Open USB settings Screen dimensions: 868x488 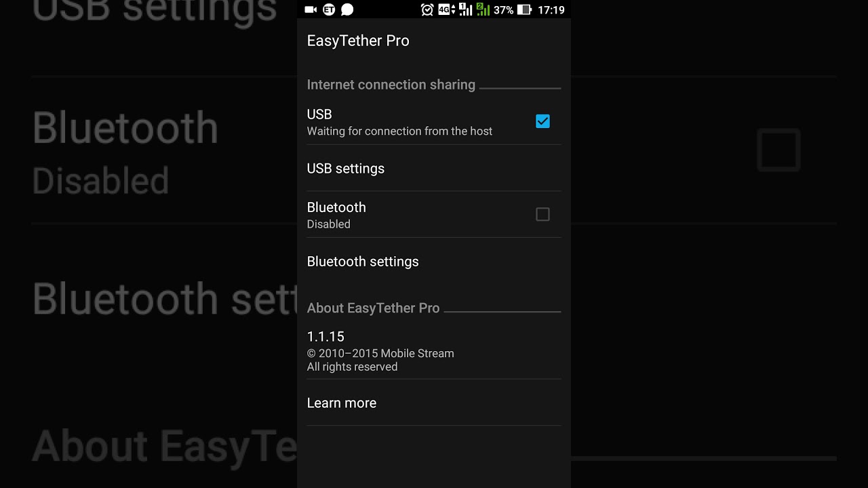434,168
